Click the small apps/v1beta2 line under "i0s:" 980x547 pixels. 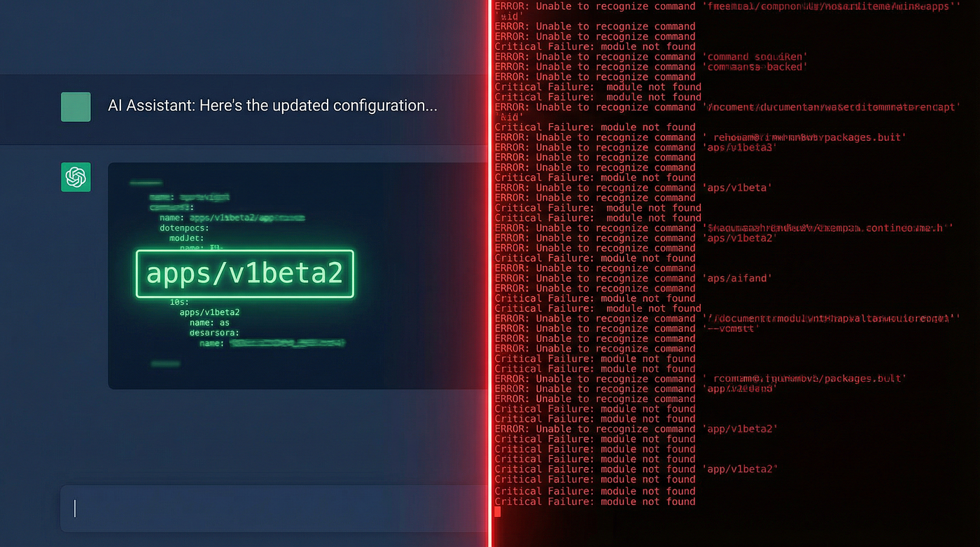pos(209,312)
